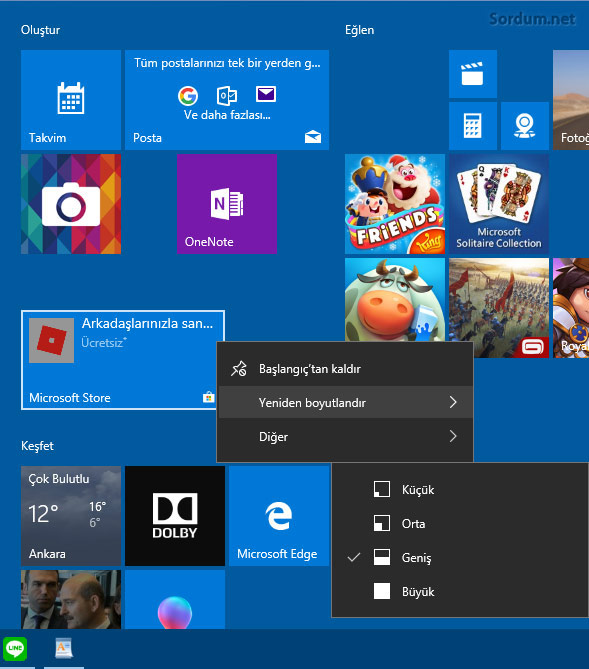The image size is (589, 669).
Task: Expand arrow next to Diğer
Action: [x=453, y=436]
